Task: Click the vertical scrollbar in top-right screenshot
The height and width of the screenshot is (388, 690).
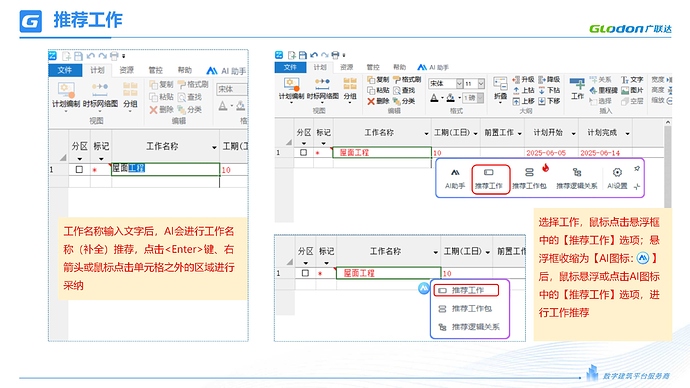Action: coord(668,165)
